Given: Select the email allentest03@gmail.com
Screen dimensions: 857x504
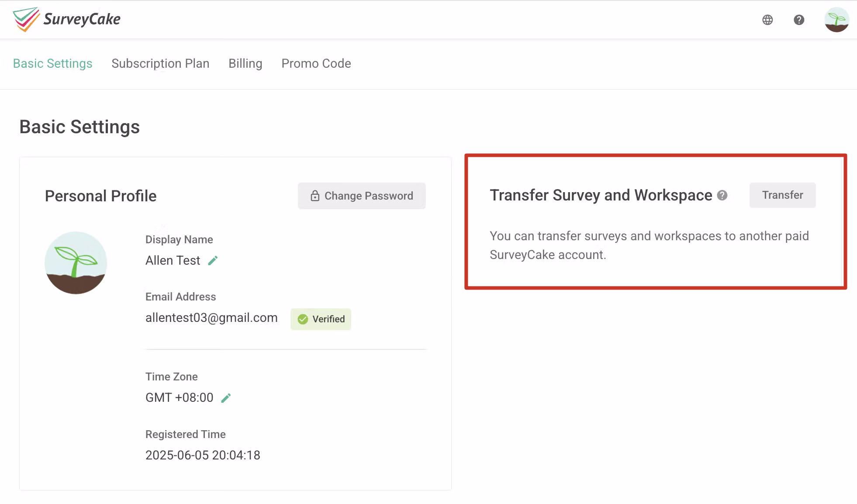Looking at the screenshot, I should coord(211,318).
